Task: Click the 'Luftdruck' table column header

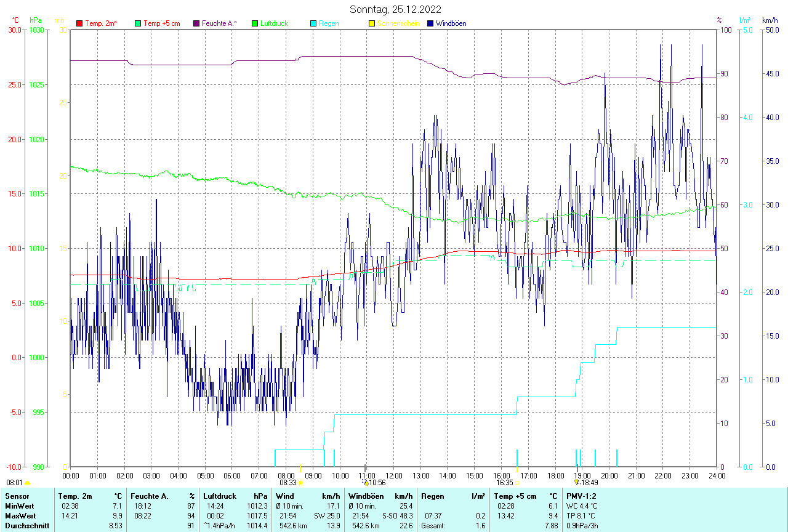Action: pyautogui.click(x=220, y=496)
